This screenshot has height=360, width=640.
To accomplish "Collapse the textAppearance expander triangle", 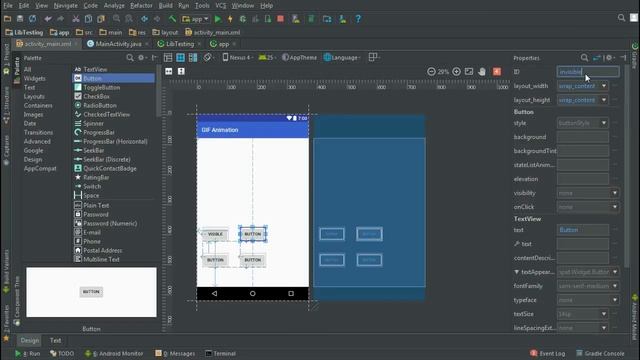I will tap(516, 272).
